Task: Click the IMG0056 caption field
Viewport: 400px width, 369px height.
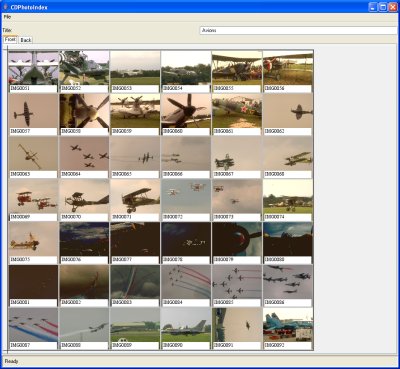Action: 288,89
